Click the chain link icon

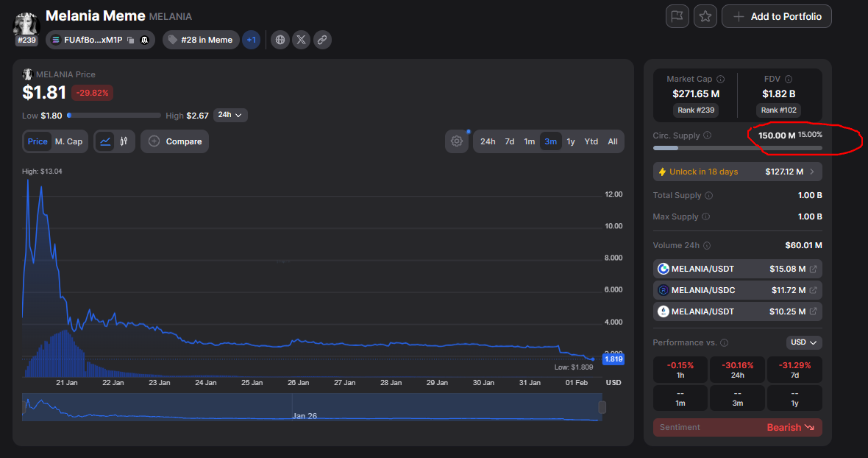(322, 40)
